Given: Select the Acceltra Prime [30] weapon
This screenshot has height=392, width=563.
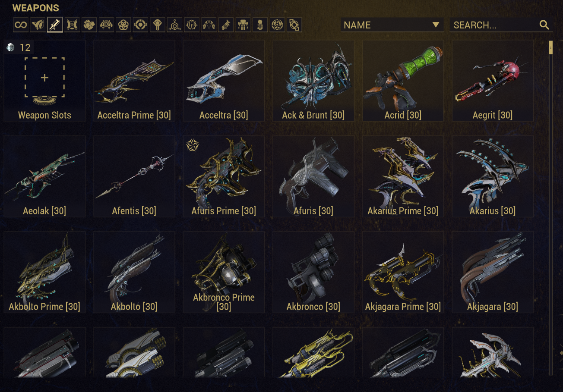Looking at the screenshot, I should point(134,81).
